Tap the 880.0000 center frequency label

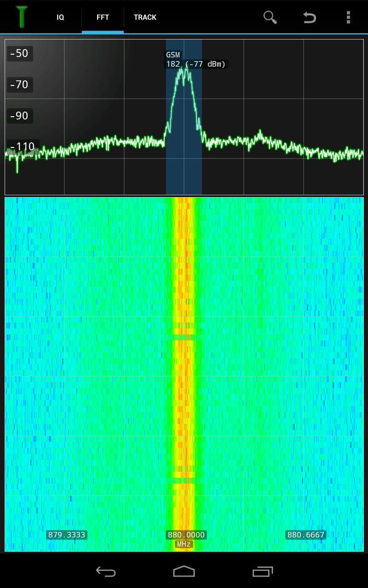point(186,535)
